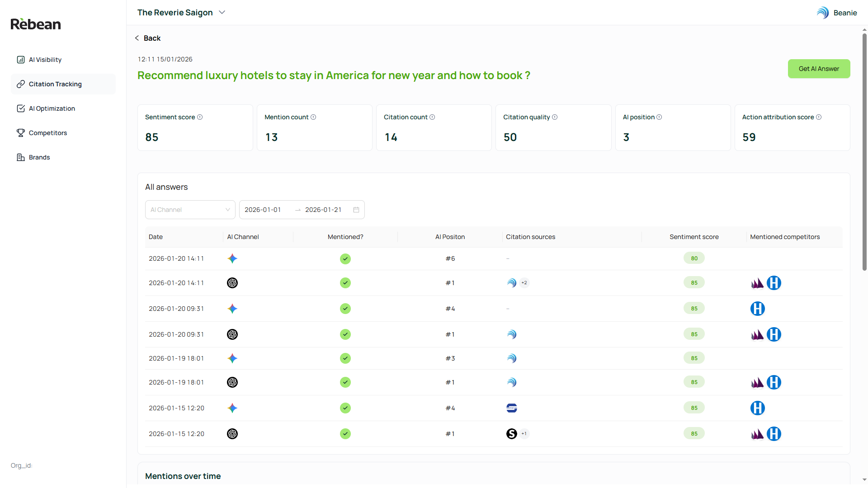Expand The Reverie Saigon brand selector

pyautogui.click(x=181, y=13)
